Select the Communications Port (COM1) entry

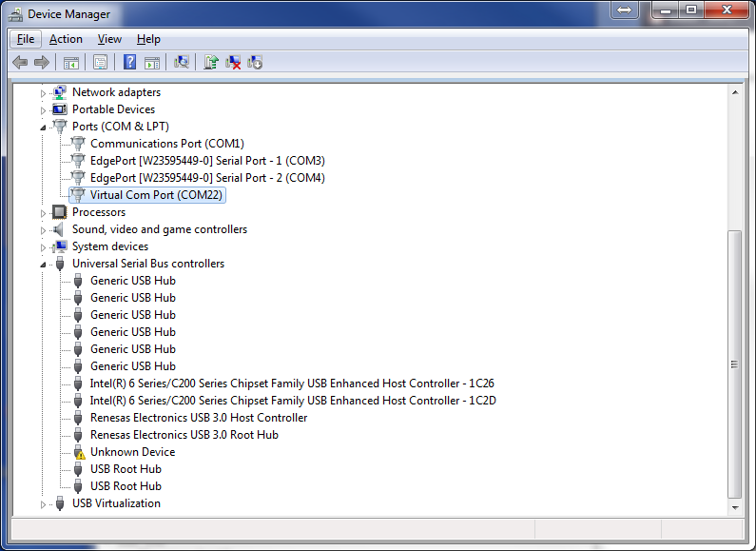pyautogui.click(x=167, y=144)
